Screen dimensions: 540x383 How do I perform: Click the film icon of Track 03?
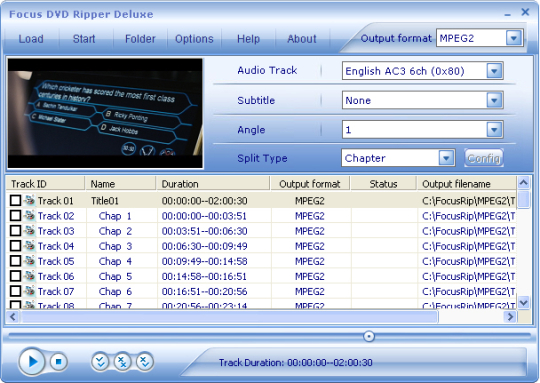pyautogui.click(x=30, y=230)
